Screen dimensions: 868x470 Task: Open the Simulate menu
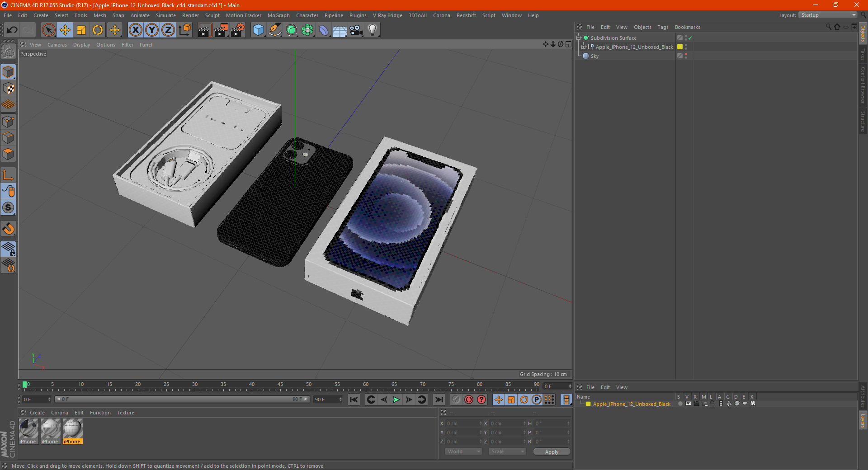point(166,15)
